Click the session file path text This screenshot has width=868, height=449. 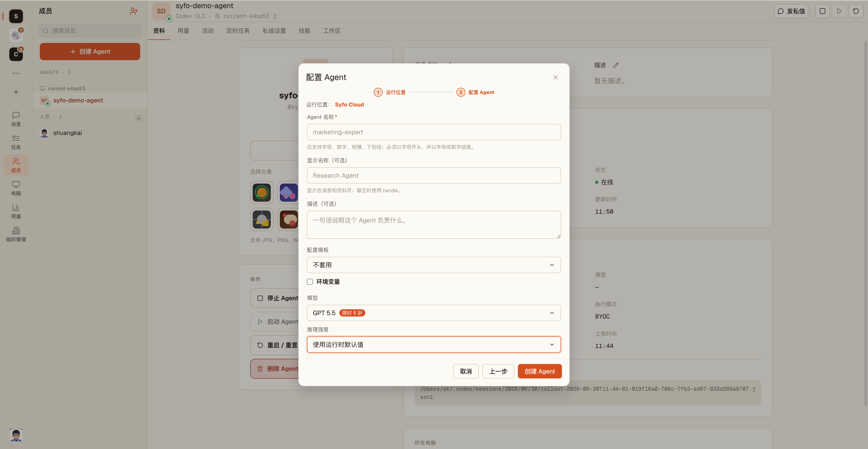(587, 393)
